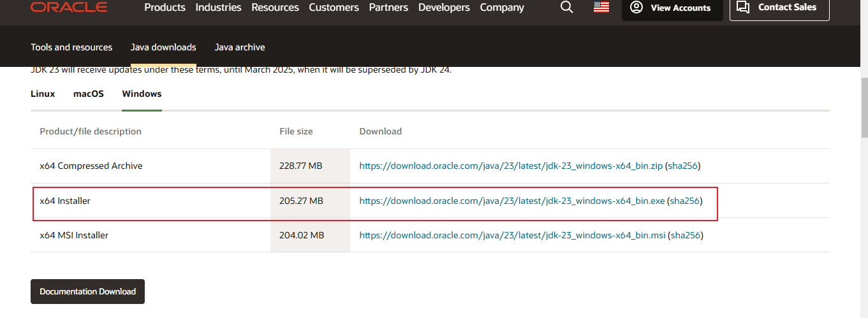Open sha256 for the zip archive
This screenshot has height=318, width=868.
point(683,166)
